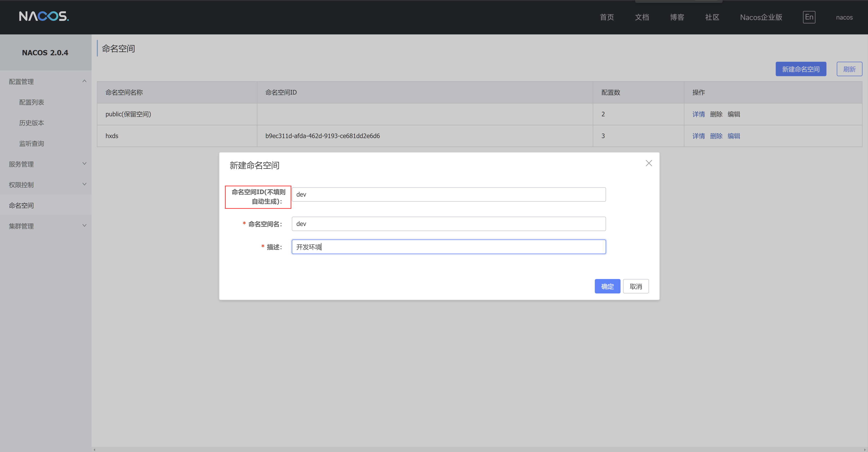Screen dimensions: 868x452
Task: Open 社区 in the top navigation
Action: tap(712, 17)
